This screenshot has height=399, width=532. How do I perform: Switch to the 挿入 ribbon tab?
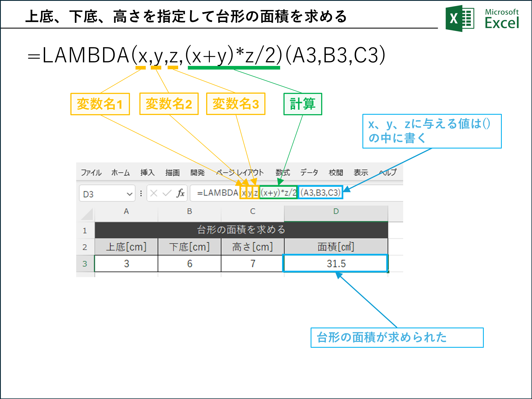point(148,172)
